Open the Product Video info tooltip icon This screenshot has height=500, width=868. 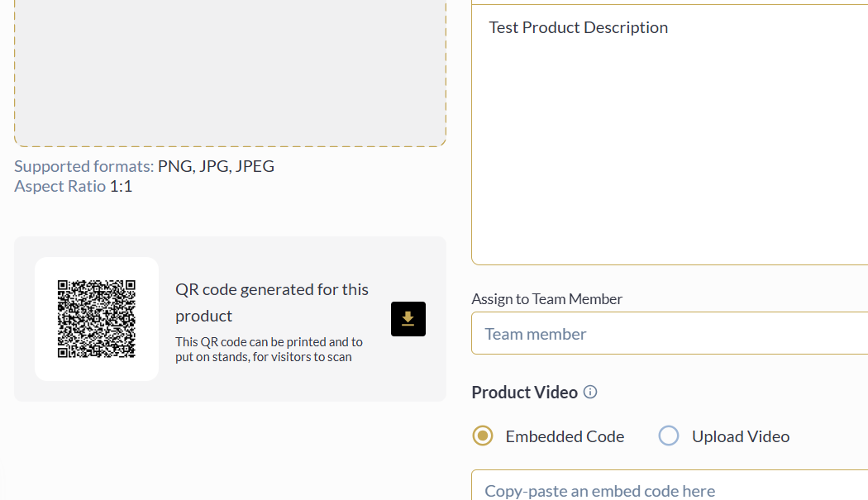pyautogui.click(x=590, y=392)
